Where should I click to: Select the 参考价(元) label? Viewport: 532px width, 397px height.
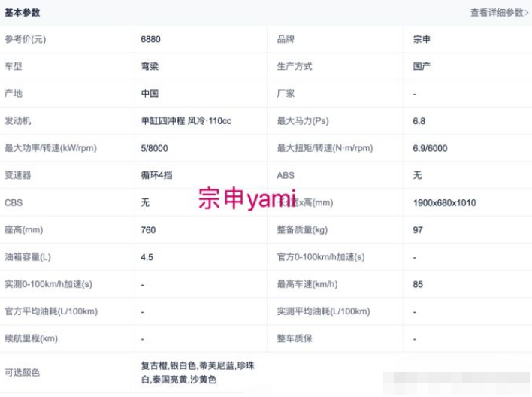25,39
